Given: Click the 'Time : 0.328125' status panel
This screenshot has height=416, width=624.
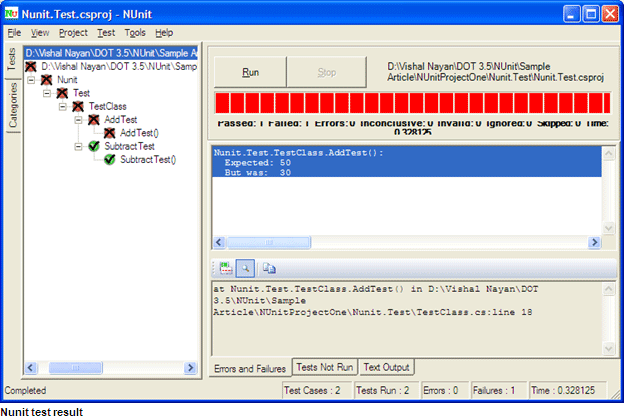Looking at the screenshot, I should [568, 390].
